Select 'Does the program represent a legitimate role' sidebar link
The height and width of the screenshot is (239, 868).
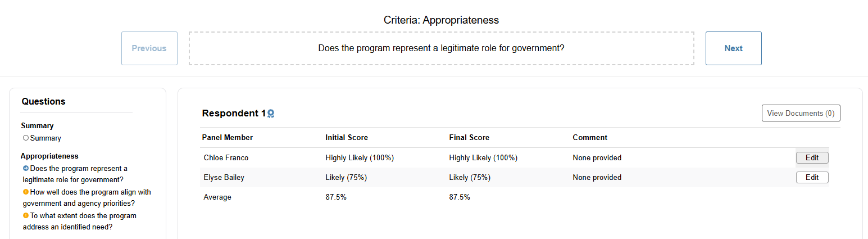76,174
